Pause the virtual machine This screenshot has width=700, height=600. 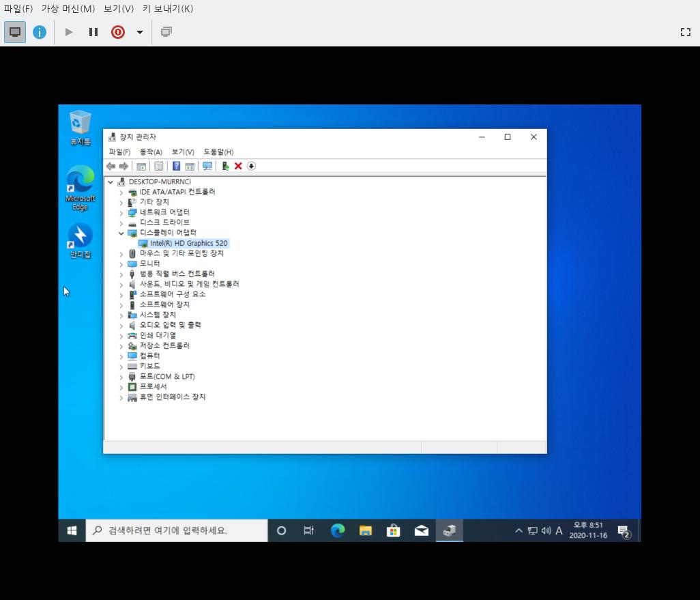pos(93,32)
